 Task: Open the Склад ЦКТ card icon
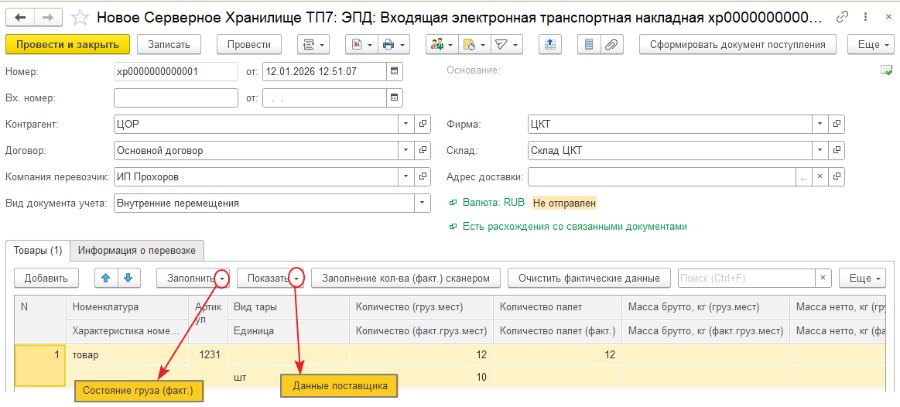[x=837, y=150]
